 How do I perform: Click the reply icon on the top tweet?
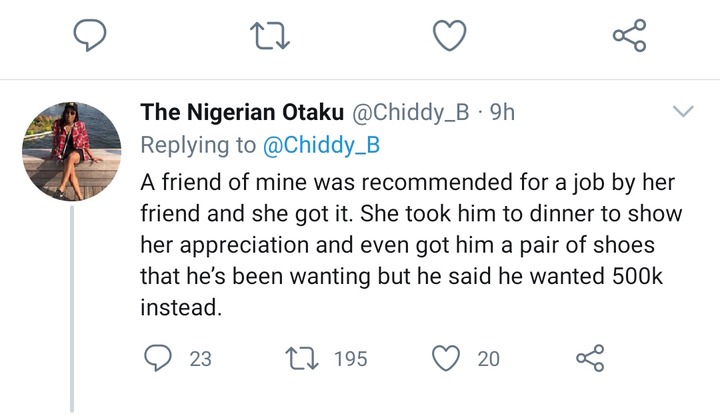(90, 35)
